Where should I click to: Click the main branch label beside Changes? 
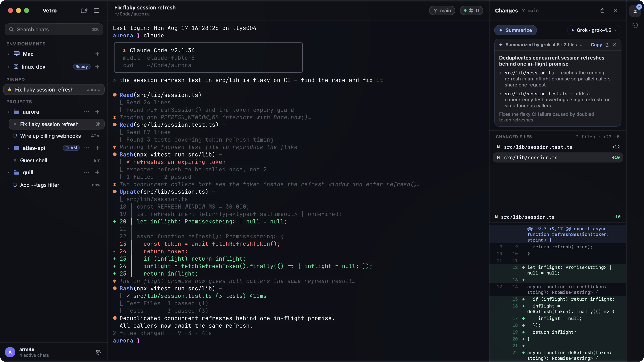530,10
